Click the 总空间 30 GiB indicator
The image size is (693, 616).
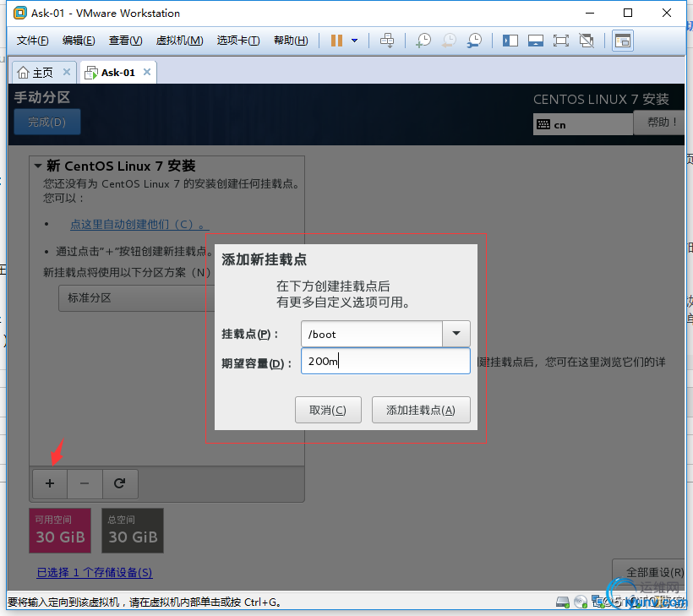pos(133,531)
